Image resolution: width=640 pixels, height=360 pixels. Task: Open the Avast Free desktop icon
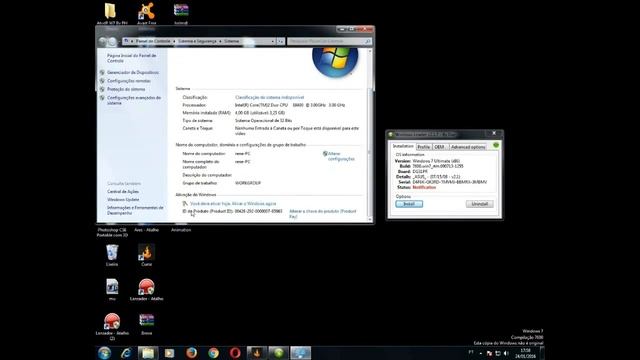(x=147, y=13)
